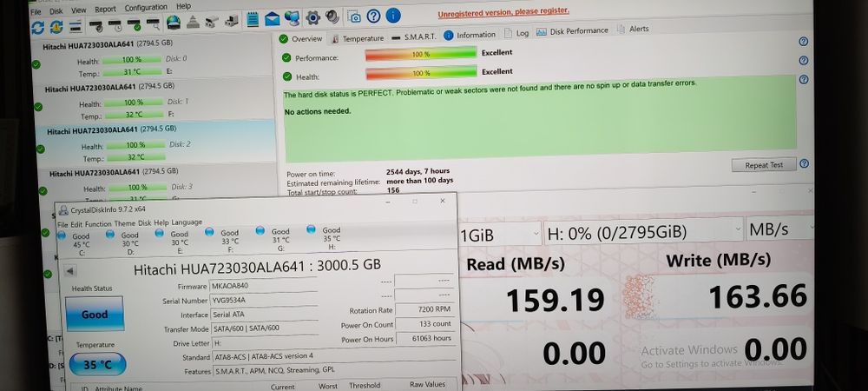This screenshot has width=868, height=391.
Task: Click the speaker sound toolbar icon
Action: coord(332,17)
